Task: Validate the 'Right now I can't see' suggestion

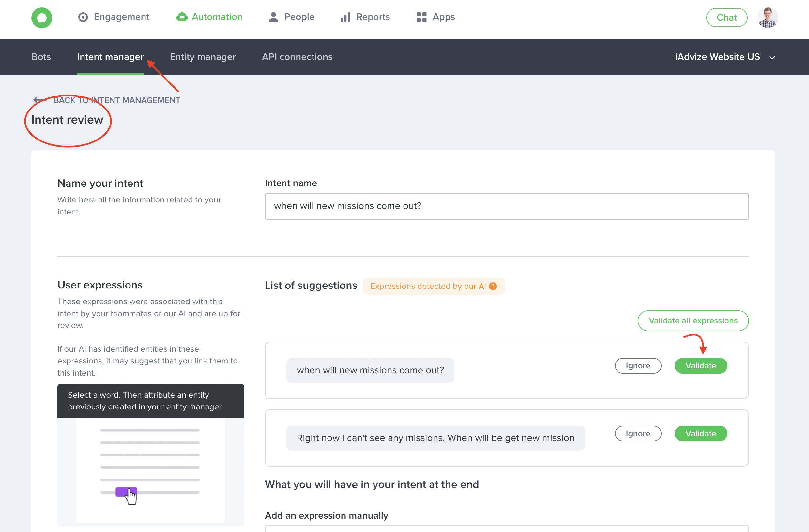Action: (x=701, y=434)
